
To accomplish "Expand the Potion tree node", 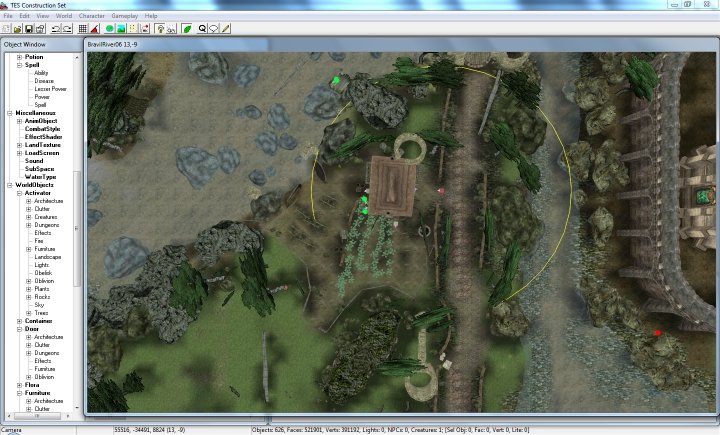I will 19,57.
